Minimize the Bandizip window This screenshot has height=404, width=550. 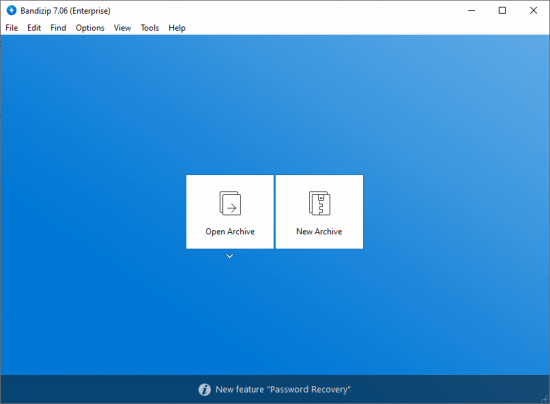(x=471, y=11)
